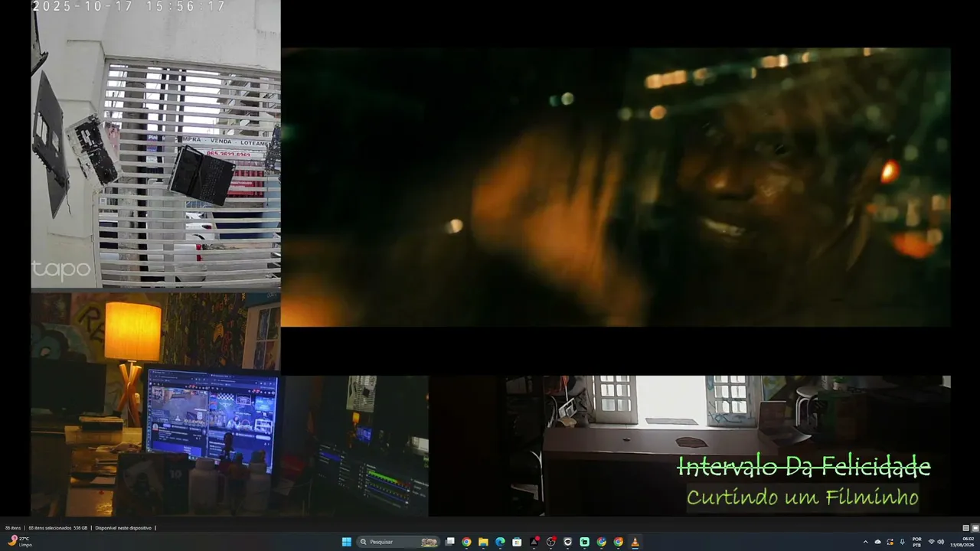Show hidden system tray icons

pyautogui.click(x=866, y=542)
